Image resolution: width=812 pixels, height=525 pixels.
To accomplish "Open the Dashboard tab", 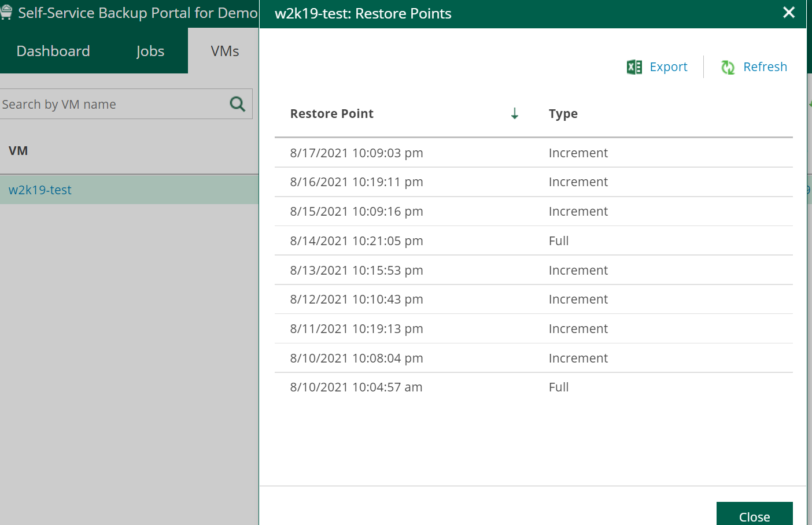I will pyautogui.click(x=53, y=51).
